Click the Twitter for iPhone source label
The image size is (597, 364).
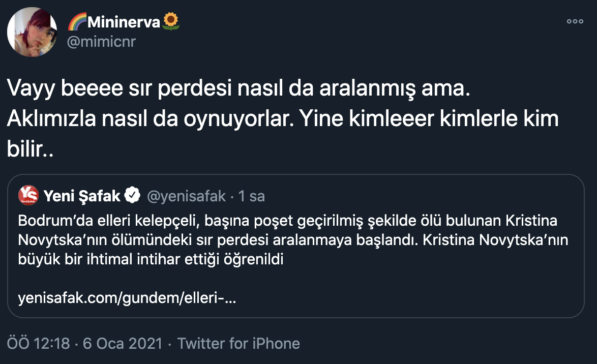pos(240,343)
